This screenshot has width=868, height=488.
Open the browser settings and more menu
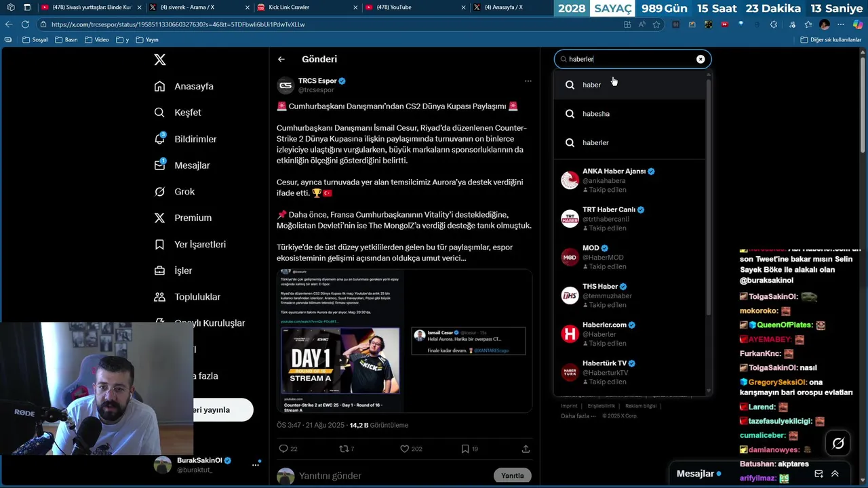pos(841,24)
